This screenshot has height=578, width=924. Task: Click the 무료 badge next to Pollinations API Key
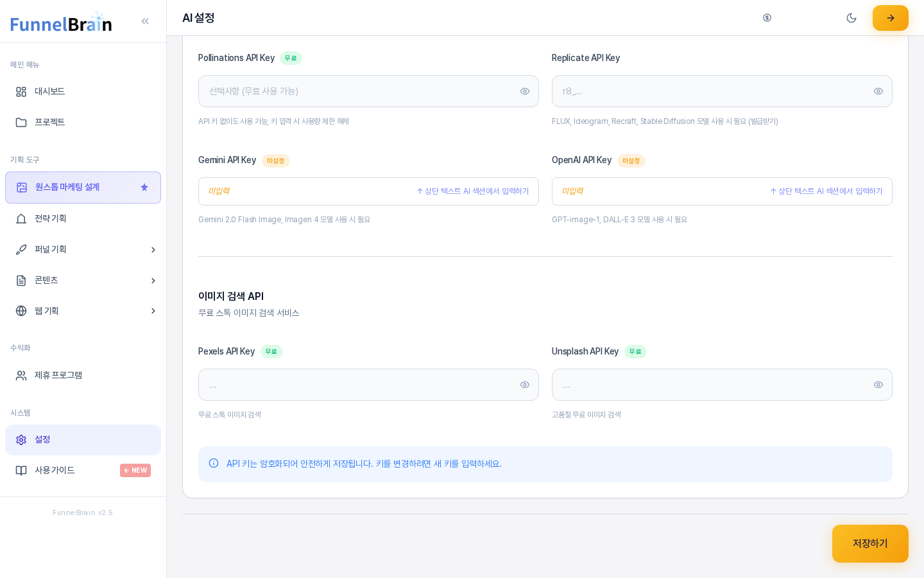tap(291, 58)
